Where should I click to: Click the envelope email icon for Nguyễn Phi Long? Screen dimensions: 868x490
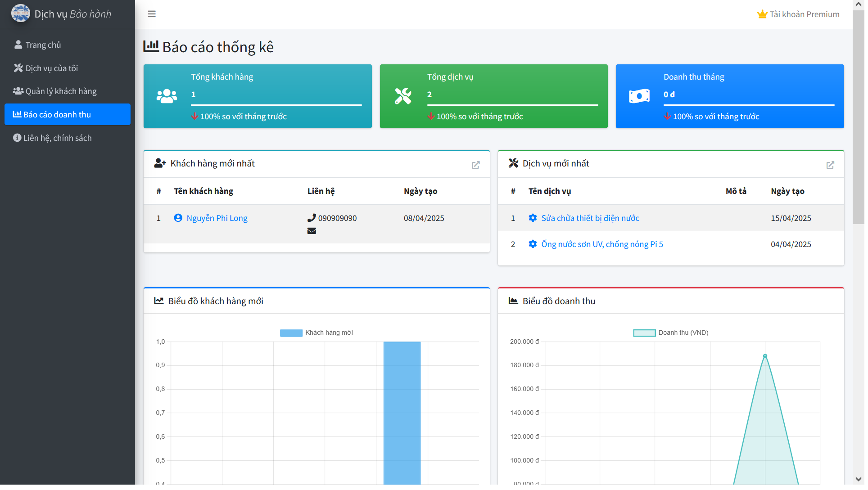(312, 231)
